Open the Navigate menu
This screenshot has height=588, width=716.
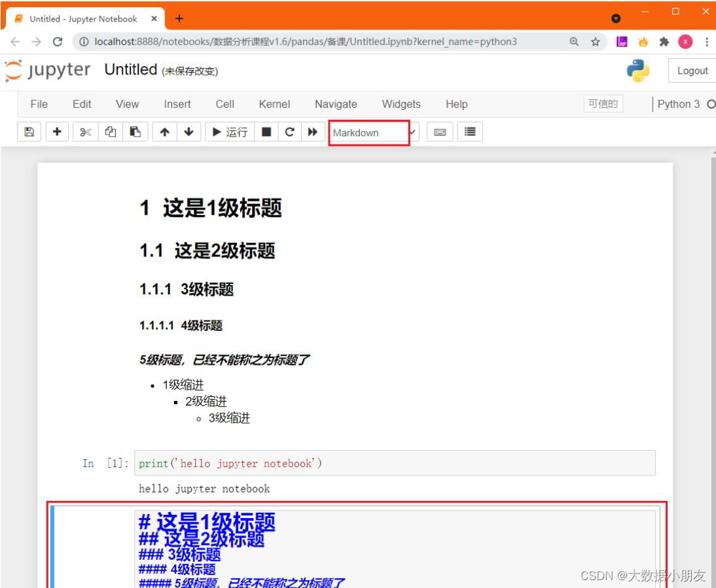[336, 104]
